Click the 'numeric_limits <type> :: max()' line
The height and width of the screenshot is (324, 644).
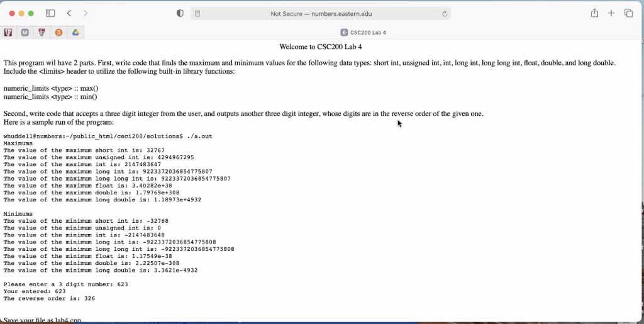point(51,88)
